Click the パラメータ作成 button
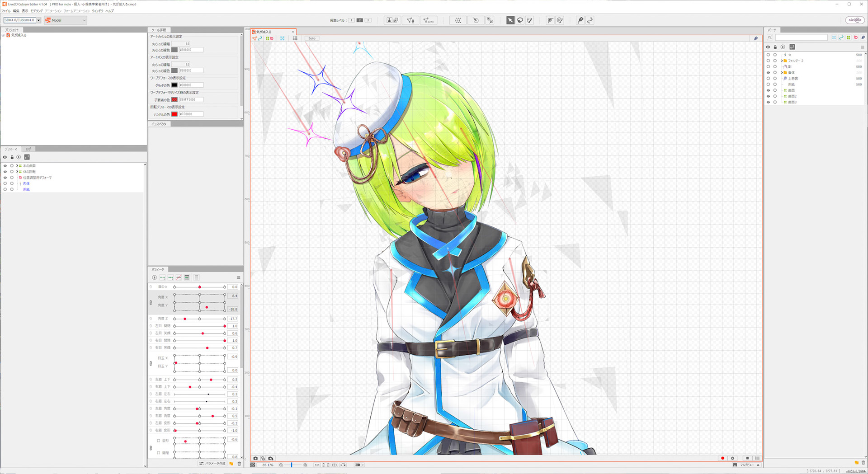The height and width of the screenshot is (474, 868). (x=212, y=464)
